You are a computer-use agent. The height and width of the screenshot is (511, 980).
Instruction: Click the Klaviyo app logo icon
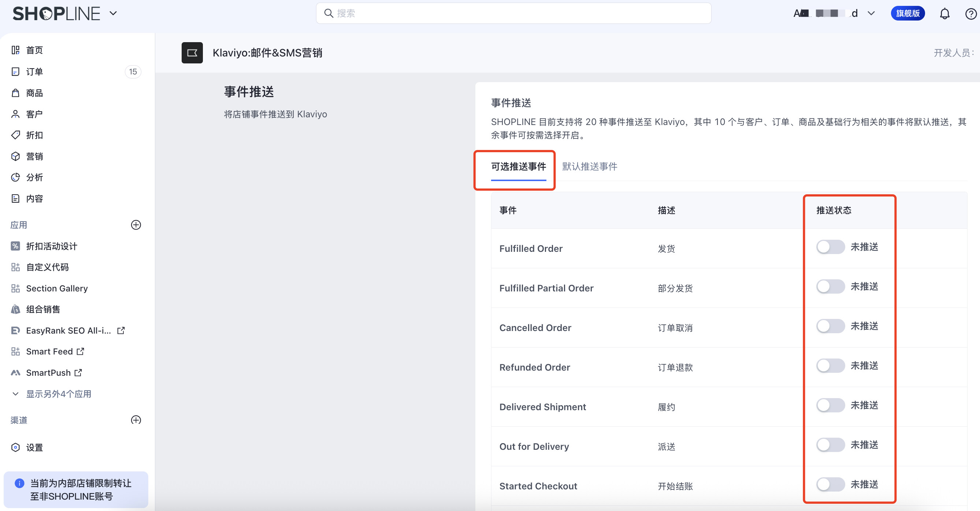(192, 52)
